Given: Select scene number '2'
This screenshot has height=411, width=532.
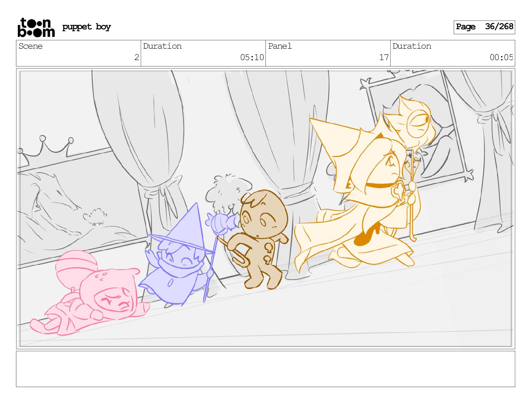Looking at the screenshot, I should [136, 57].
